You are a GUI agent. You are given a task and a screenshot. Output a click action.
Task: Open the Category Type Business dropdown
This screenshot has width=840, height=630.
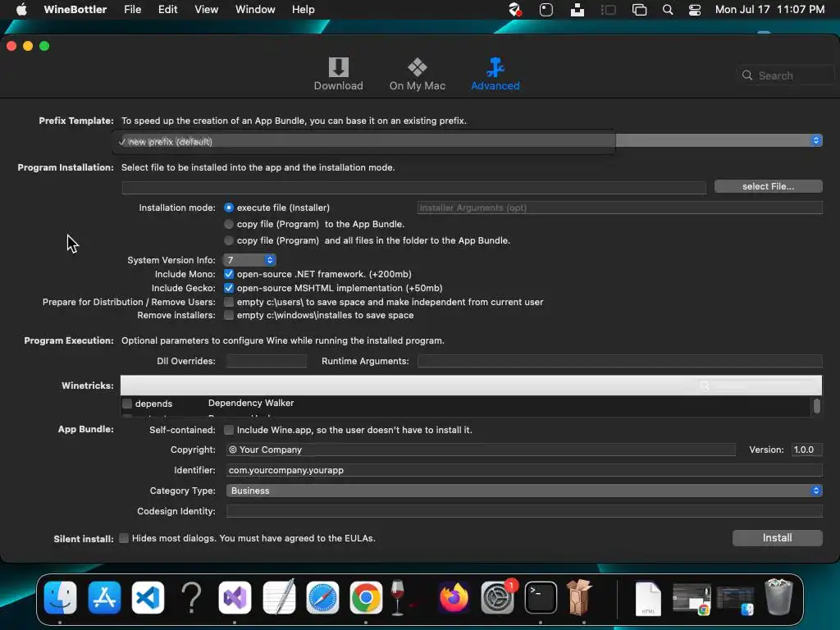524,491
